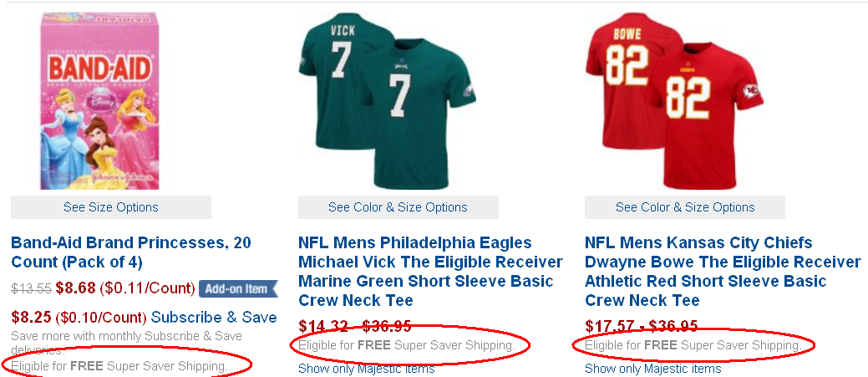868x377 pixels.
Task: See Color & Size Options for Chiefs tee
Action: pos(685,207)
